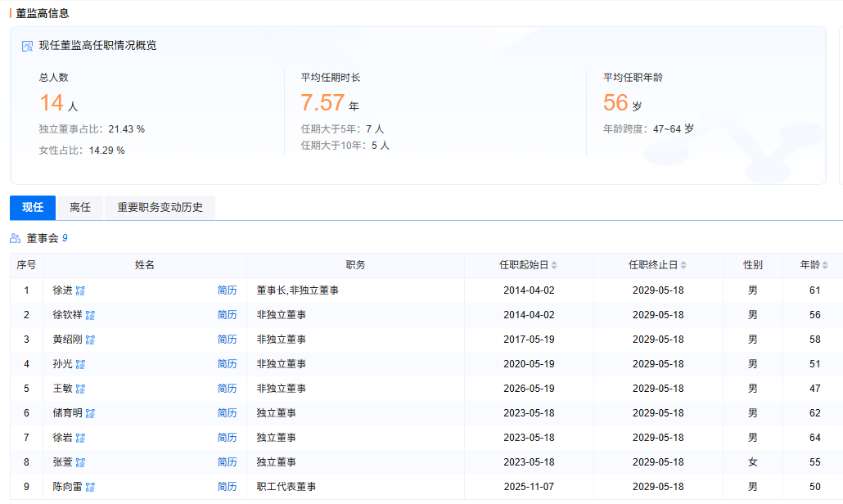Switch to the 离任 tab
This screenshot has height=504, width=843.
pos(80,207)
